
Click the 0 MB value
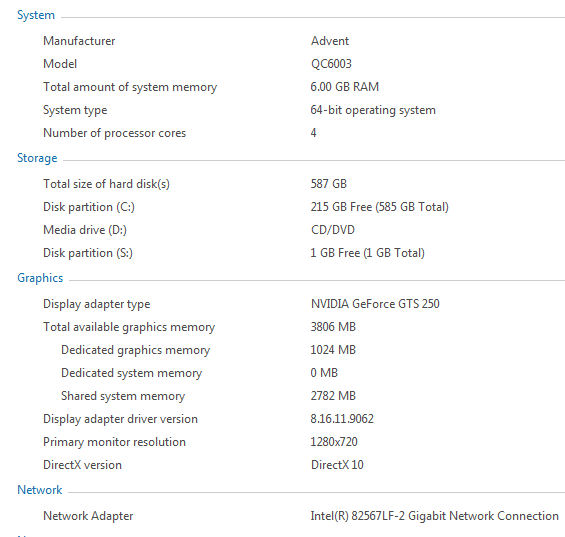(324, 373)
